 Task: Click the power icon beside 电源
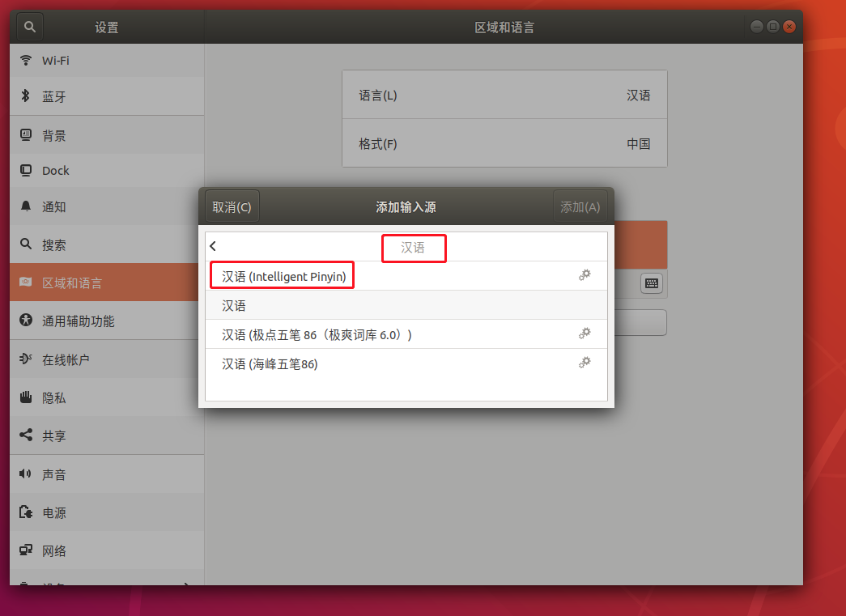tap(25, 512)
